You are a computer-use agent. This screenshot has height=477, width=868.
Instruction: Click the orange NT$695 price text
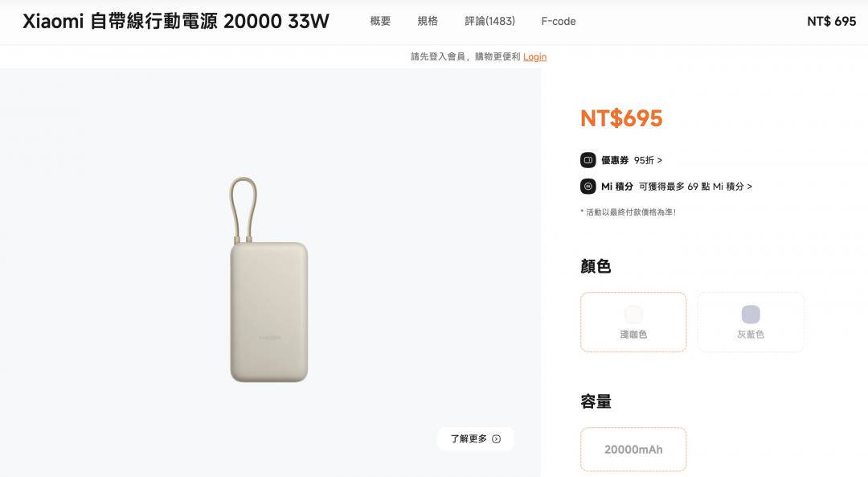(x=621, y=118)
